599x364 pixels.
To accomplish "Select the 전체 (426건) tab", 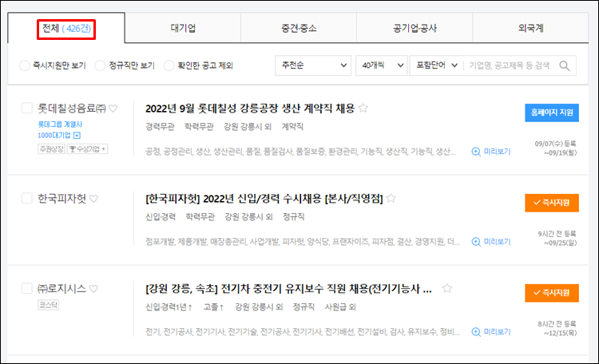I will pyautogui.click(x=66, y=28).
